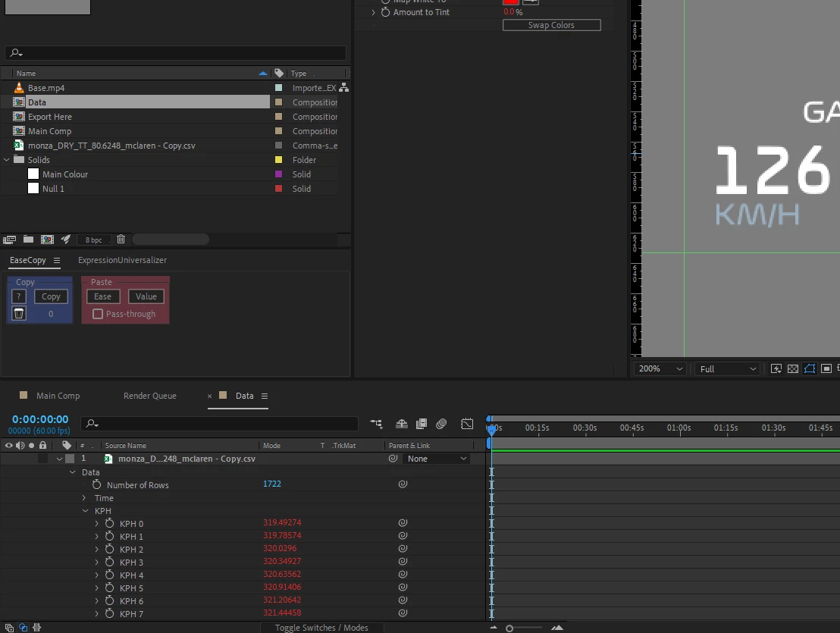Collapse layer 1 monza CSV properties
Screen dimensions: 840x633
pos(59,459)
